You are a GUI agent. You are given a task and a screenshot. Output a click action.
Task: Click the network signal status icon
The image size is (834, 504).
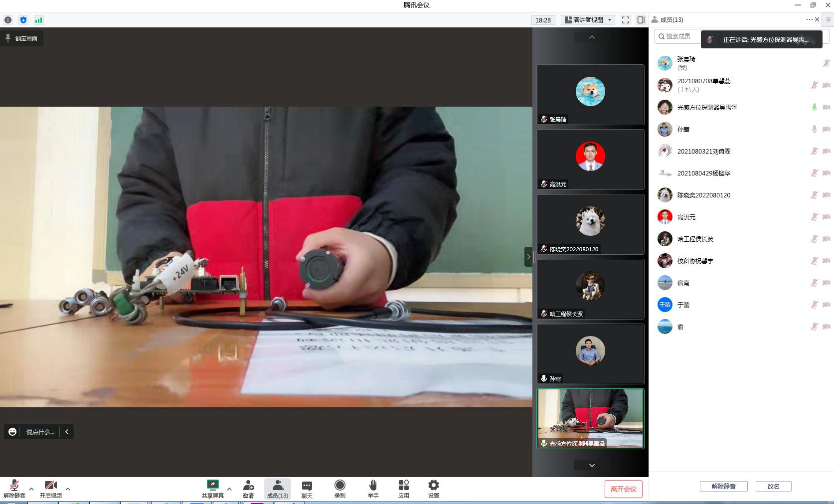pos(38,20)
